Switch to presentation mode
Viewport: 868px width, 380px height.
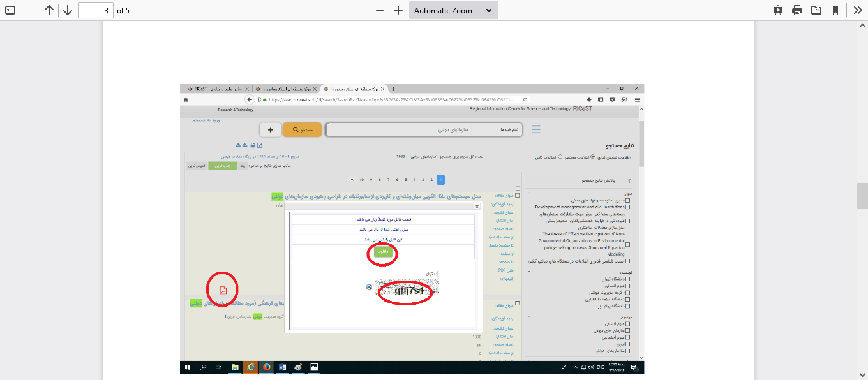pos(778,10)
